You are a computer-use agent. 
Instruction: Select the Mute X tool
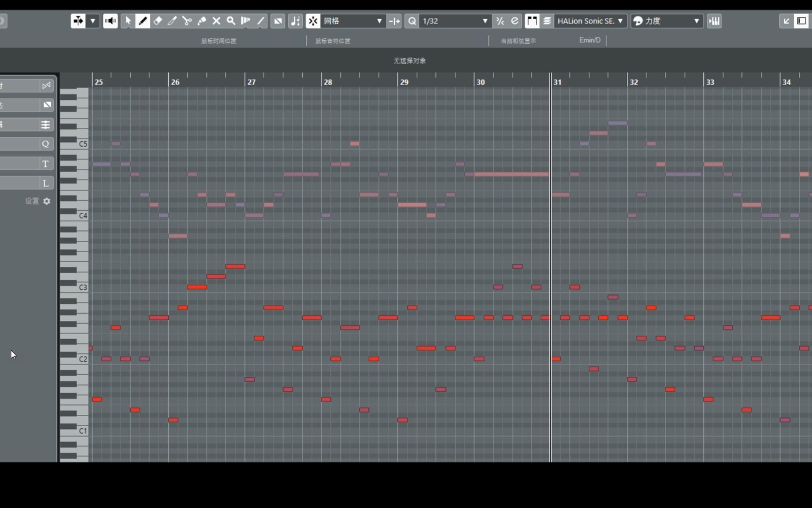(x=216, y=21)
